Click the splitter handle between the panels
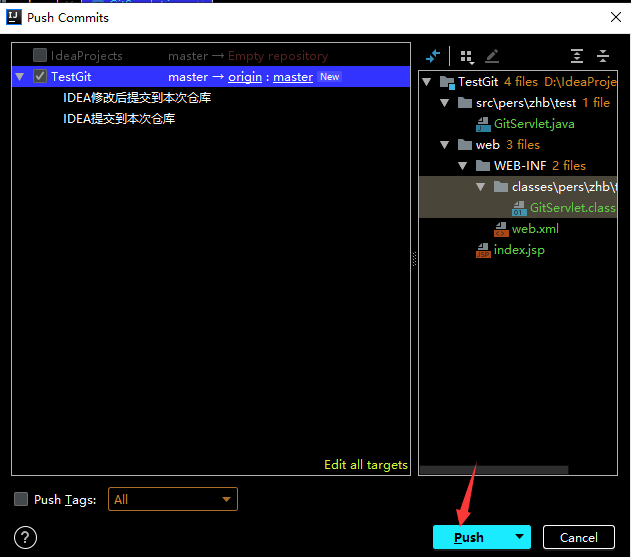This screenshot has height=557, width=631. click(x=414, y=259)
